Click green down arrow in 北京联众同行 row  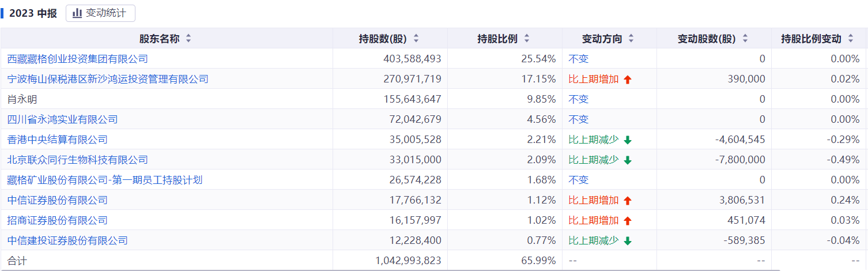click(x=628, y=160)
